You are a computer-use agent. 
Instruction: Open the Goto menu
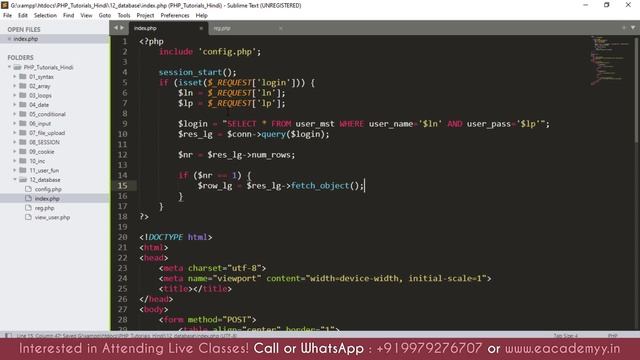104,16
